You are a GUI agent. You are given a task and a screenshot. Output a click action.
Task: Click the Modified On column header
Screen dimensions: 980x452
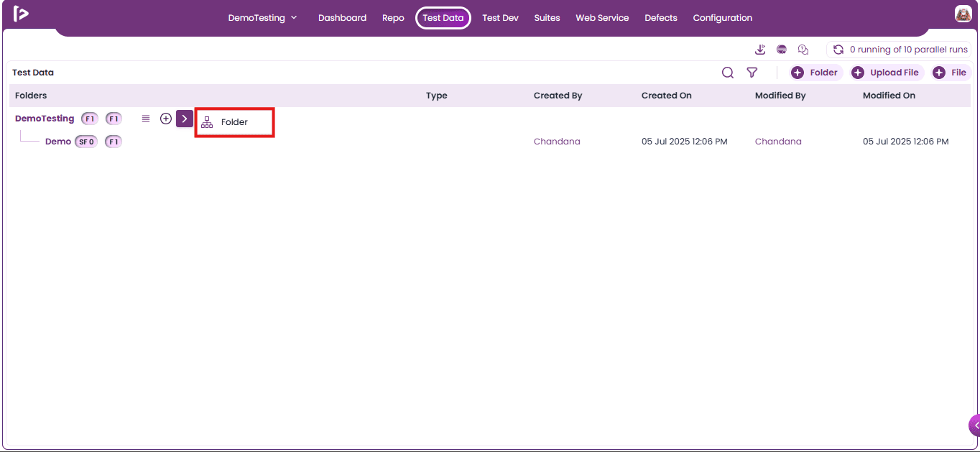tap(889, 96)
